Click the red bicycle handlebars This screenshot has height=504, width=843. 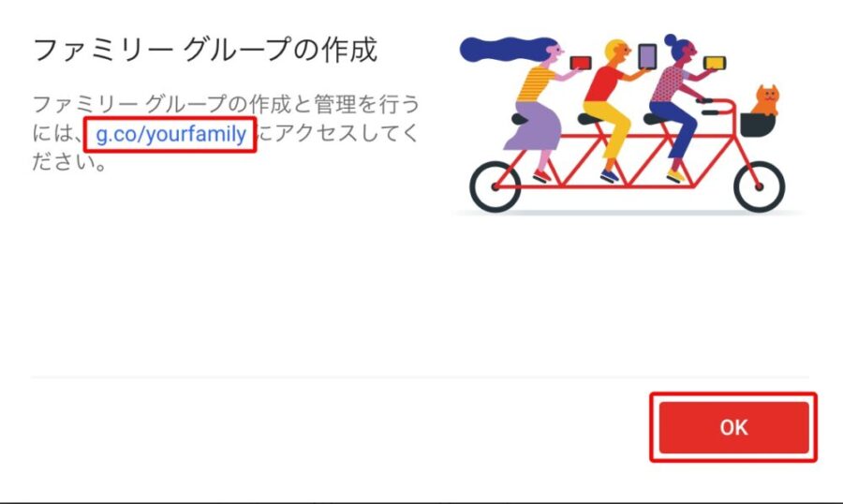[717, 107]
